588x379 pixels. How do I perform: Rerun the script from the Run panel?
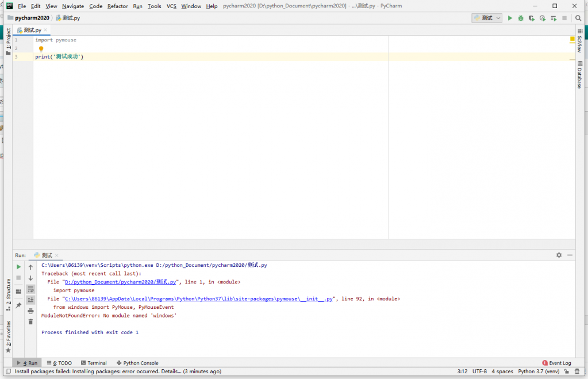(18, 267)
